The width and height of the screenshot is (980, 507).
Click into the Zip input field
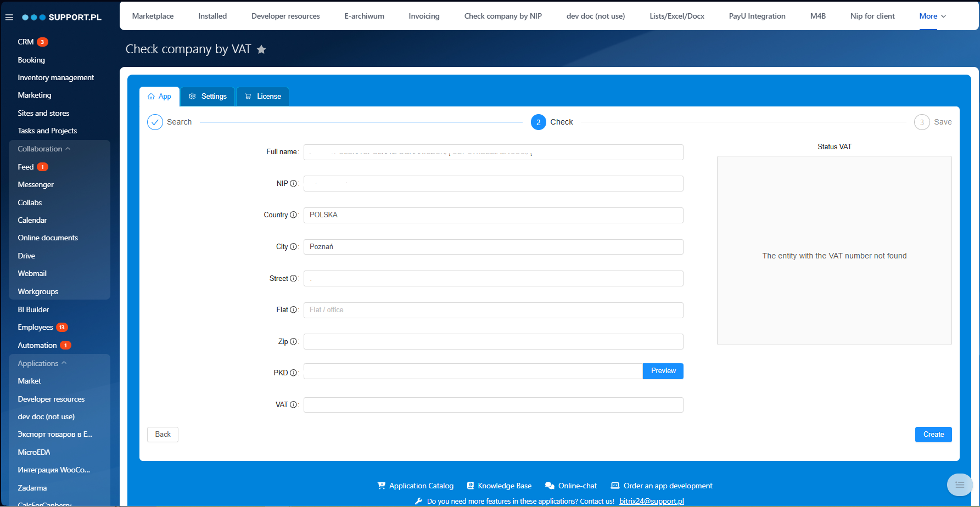493,342
